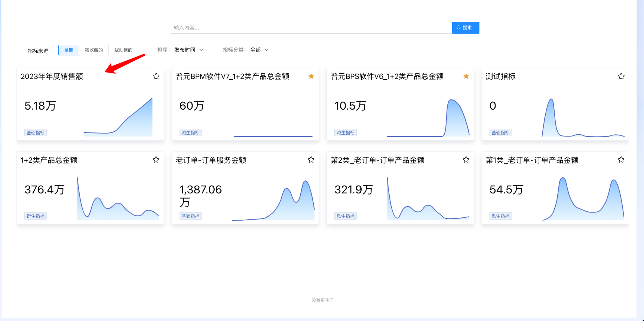Viewport: 644px width, 321px height.
Task: Focus the 输入内容 search field
Action: [310, 28]
